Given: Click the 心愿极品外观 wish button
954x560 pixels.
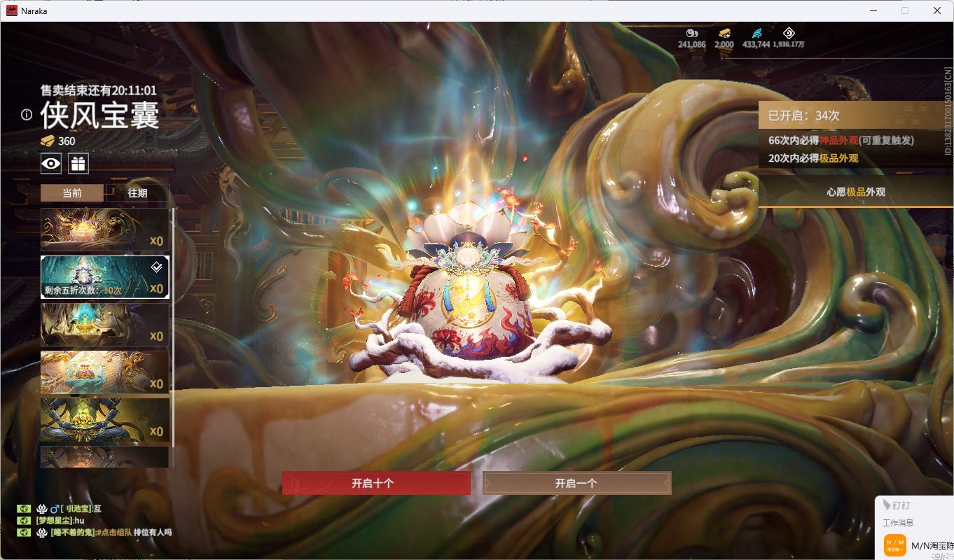Looking at the screenshot, I should click(x=856, y=191).
